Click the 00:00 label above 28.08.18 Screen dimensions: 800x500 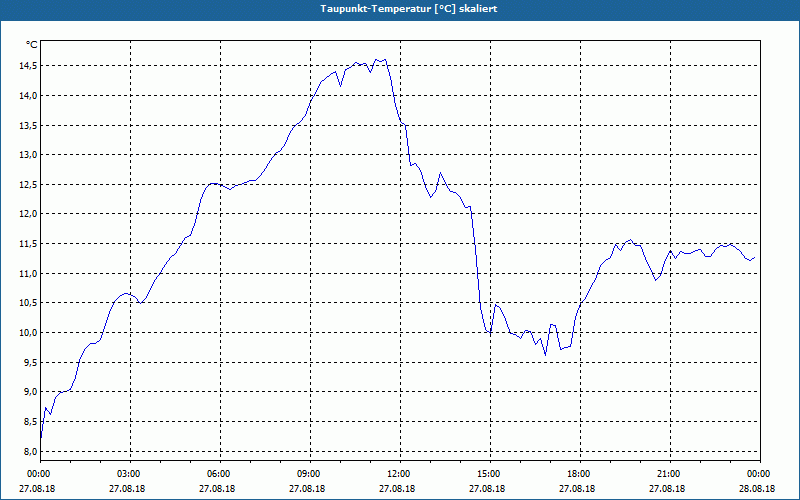(760, 474)
